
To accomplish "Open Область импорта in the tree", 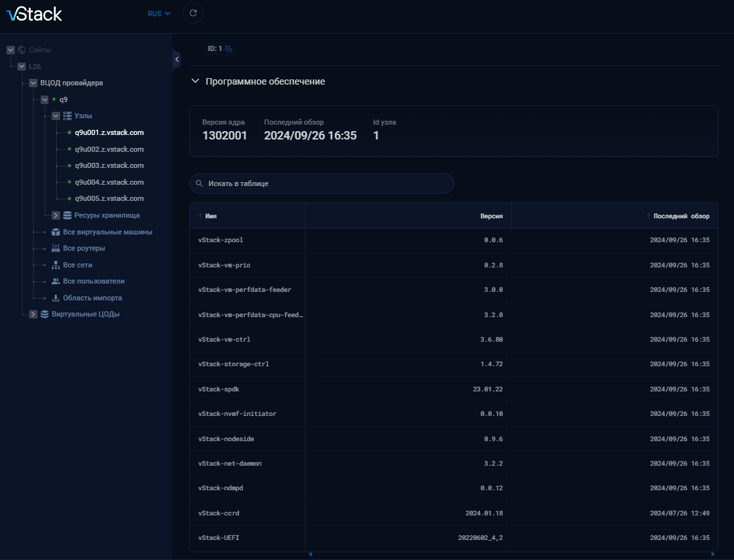I will click(92, 298).
